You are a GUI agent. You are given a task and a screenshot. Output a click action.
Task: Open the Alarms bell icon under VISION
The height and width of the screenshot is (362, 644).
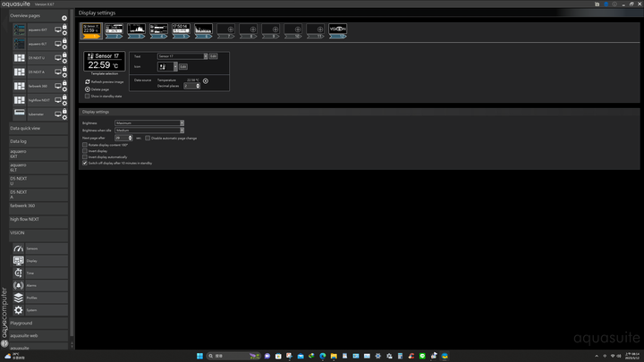19,285
